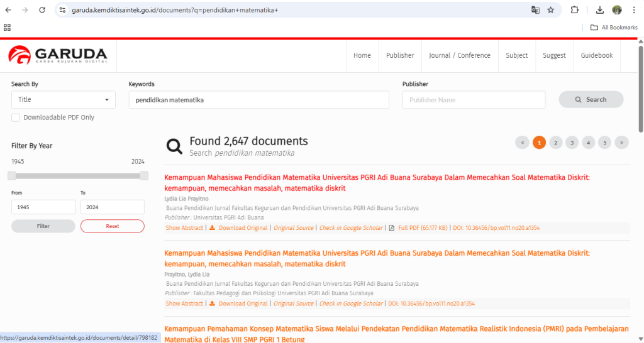The width and height of the screenshot is (644, 343).
Task: Open the Google Translate icon in address bar
Action: (535, 10)
